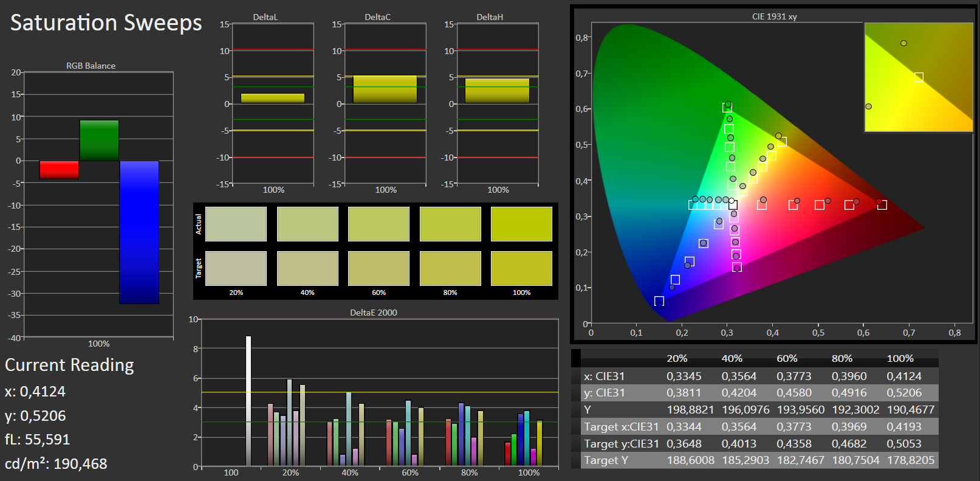Select the CIE 1931 xy chart title
The image size is (980, 481).
(775, 16)
